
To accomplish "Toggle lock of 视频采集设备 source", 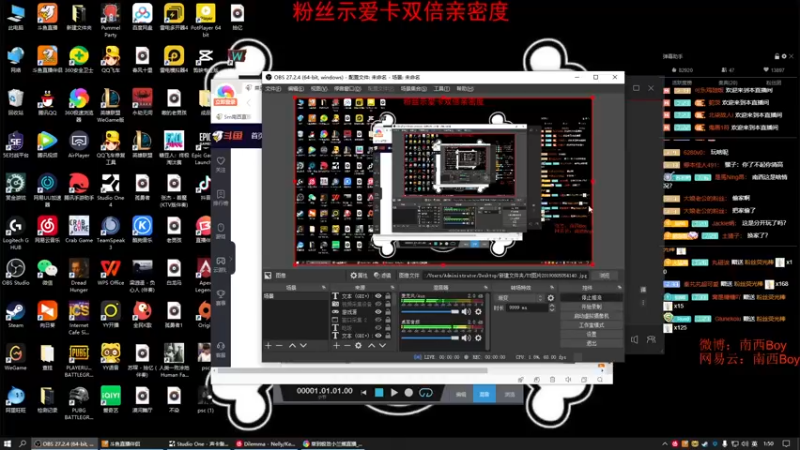I will click(388, 304).
